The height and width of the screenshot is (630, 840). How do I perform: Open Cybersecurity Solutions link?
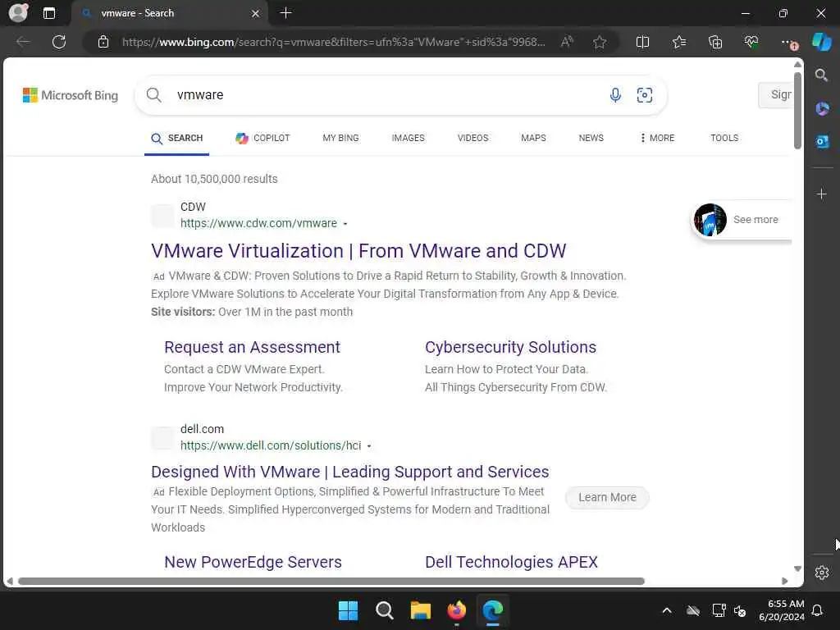pyautogui.click(x=510, y=347)
